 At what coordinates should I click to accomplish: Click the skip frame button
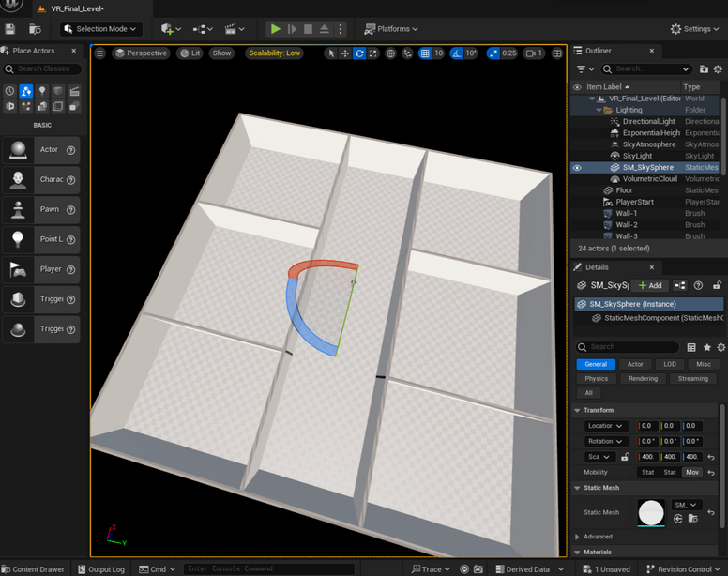(x=292, y=29)
